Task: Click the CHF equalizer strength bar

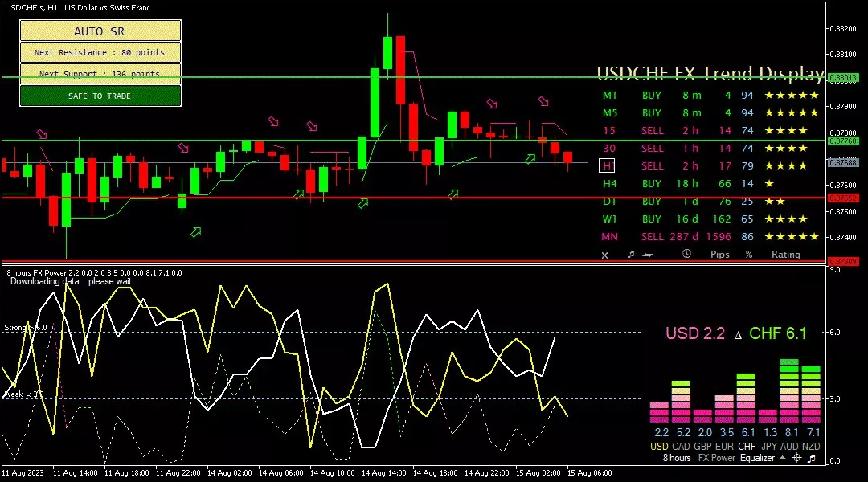Action: [x=746, y=398]
